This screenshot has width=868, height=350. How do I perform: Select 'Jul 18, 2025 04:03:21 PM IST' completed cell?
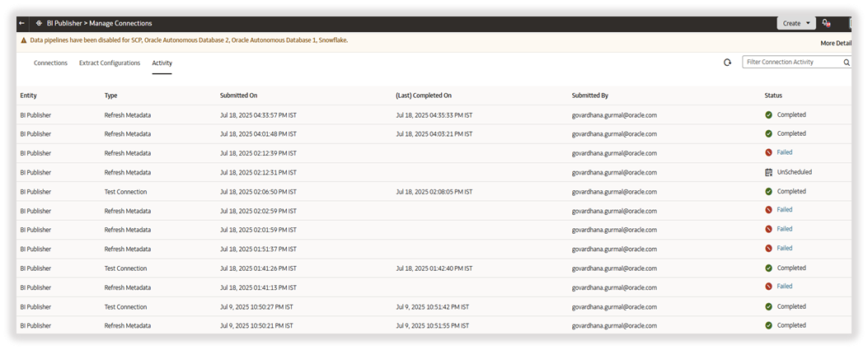(434, 134)
